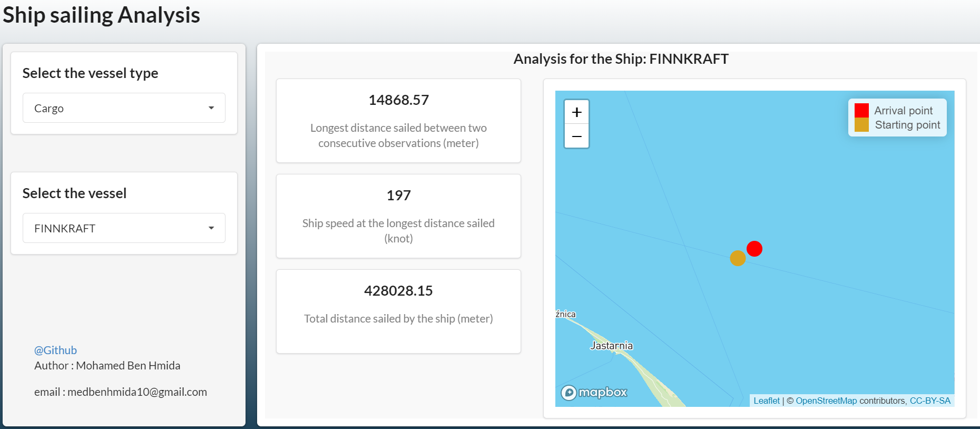Open the vessel dropdown showing FINNKRAFT
The width and height of the screenshot is (980, 429).
pyautogui.click(x=124, y=228)
